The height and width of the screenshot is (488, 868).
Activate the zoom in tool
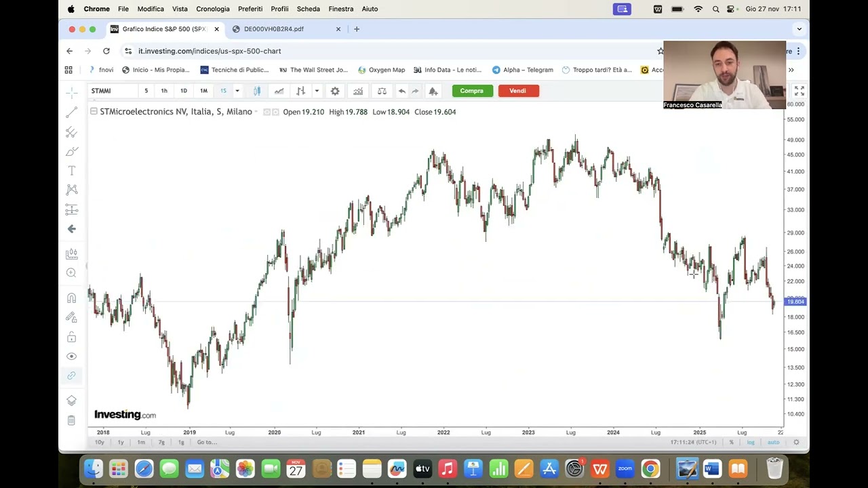pos(71,272)
